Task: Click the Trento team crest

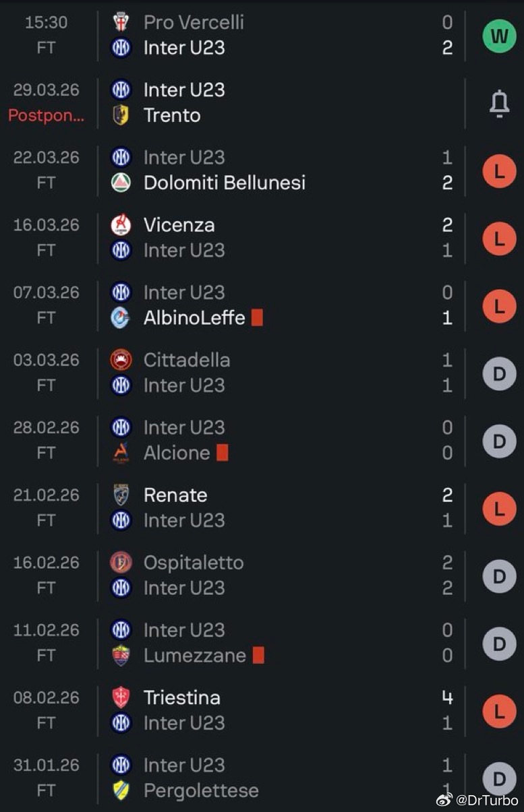Action: [121, 115]
